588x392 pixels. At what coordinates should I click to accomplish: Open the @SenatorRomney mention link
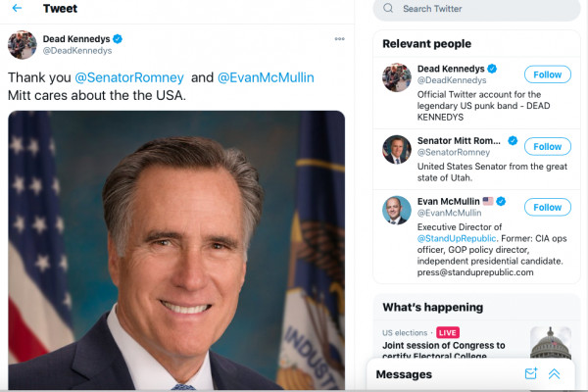tap(129, 77)
